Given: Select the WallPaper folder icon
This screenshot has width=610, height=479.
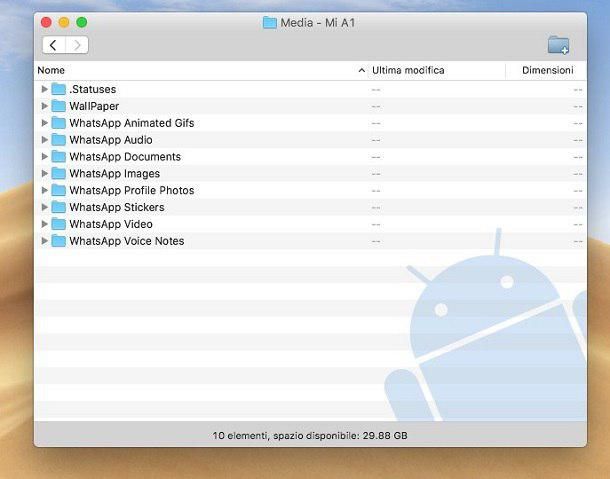Looking at the screenshot, I should click(58, 106).
